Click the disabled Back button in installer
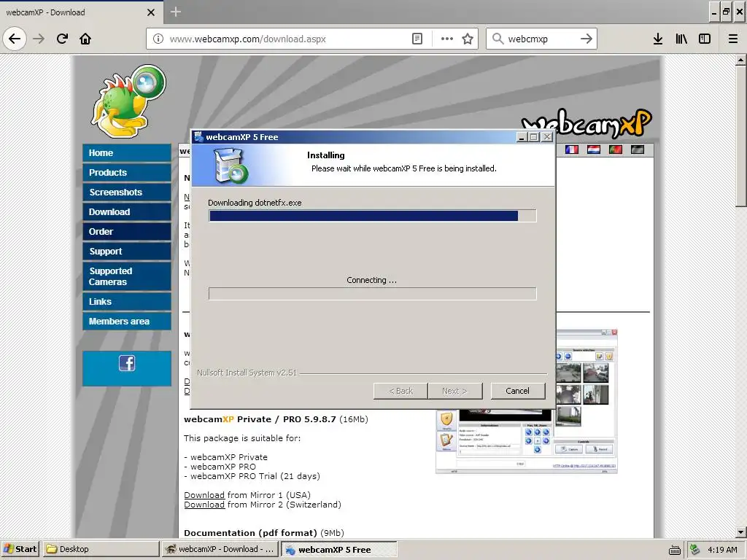Screen dimensions: 747x560 tap(400, 391)
